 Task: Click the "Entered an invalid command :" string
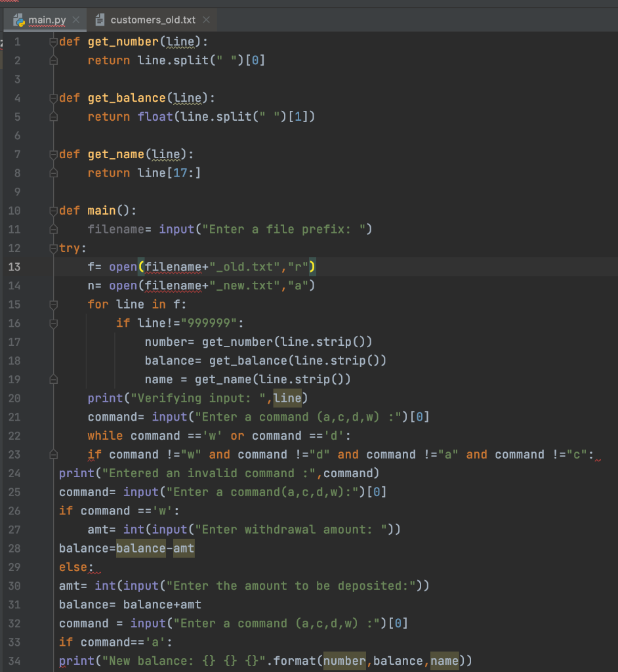tap(209, 473)
